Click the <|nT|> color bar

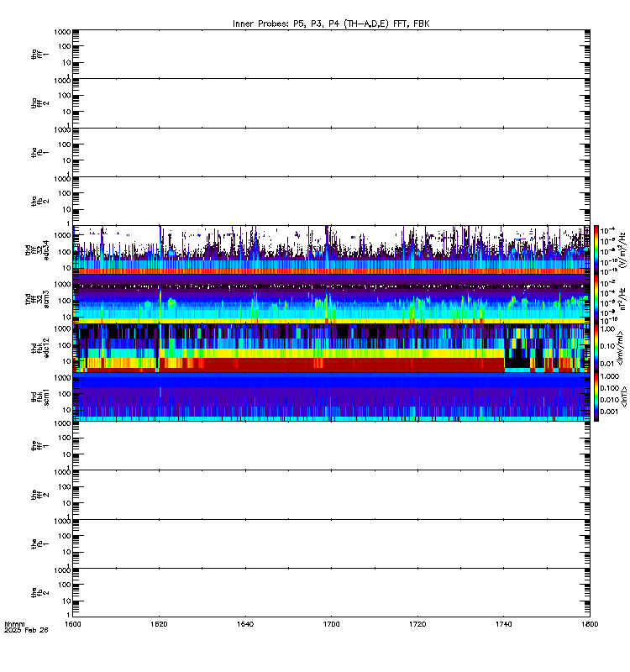596,396
